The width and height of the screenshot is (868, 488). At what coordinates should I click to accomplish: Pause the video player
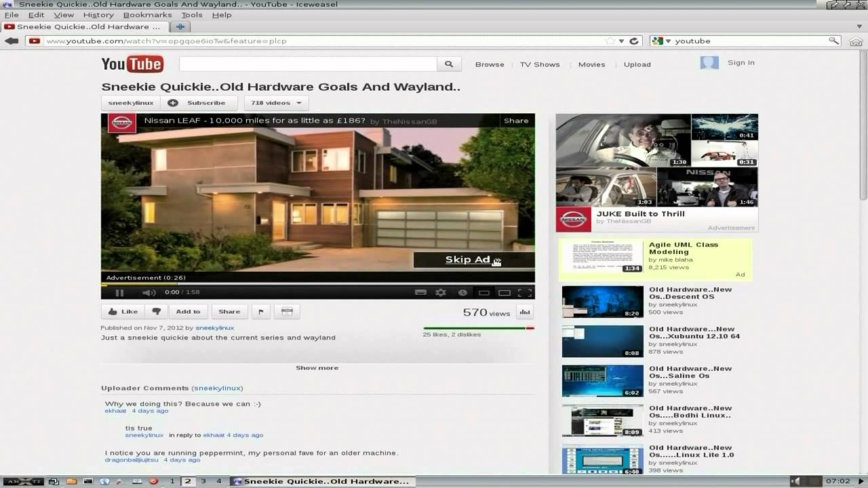pos(119,293)
